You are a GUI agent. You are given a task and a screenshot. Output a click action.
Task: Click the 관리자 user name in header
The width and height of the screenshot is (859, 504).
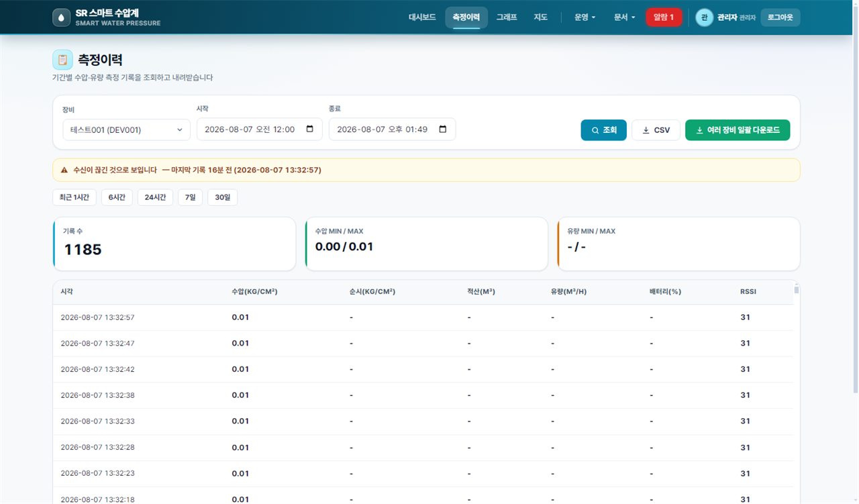pos(727,17)
